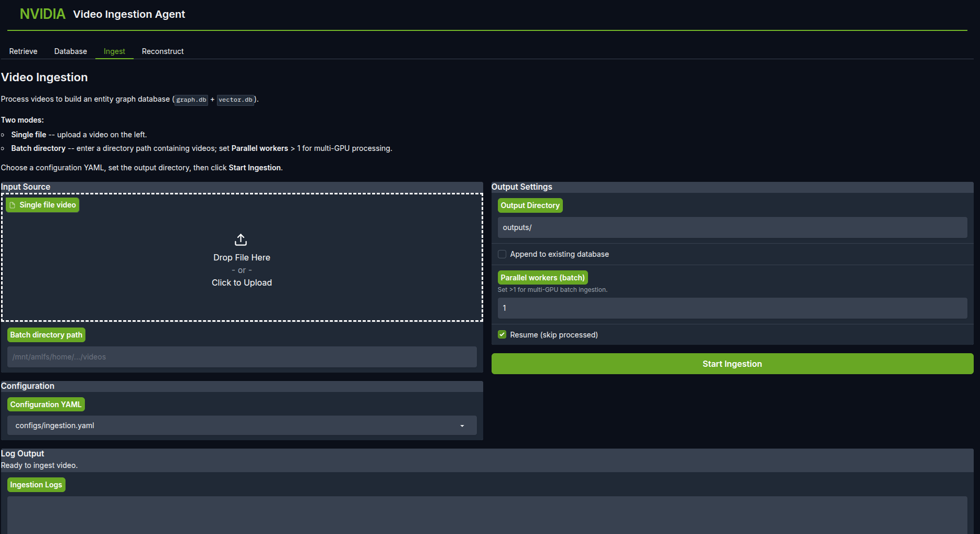Click the upload arrow icon in drop zone
The width and height of the screenshot is (980, 534).
[x=241, y=240]
